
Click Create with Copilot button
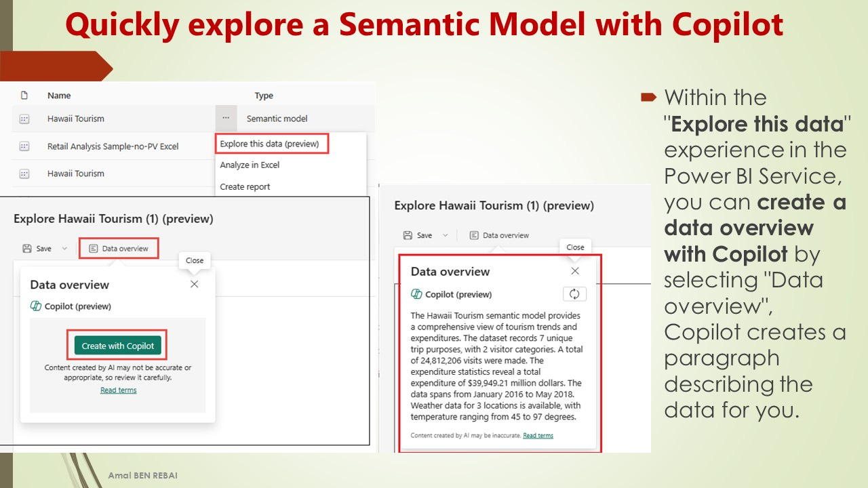(118, 346)
